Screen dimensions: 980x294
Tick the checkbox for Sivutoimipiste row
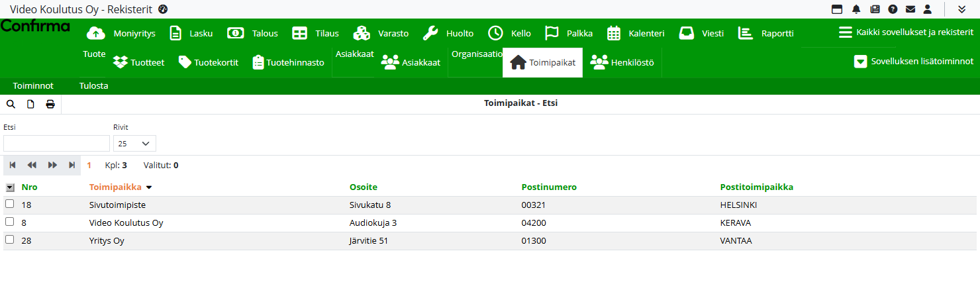click(x=9, y=205)
